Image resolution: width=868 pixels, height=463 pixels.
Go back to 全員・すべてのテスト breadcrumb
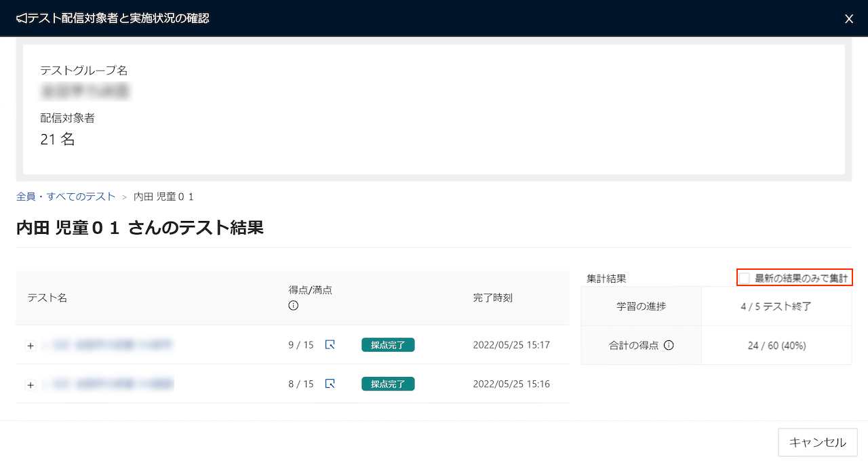66,197
